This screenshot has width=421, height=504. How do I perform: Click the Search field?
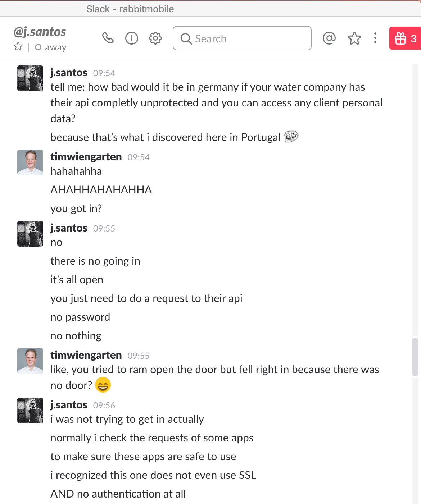242,38
